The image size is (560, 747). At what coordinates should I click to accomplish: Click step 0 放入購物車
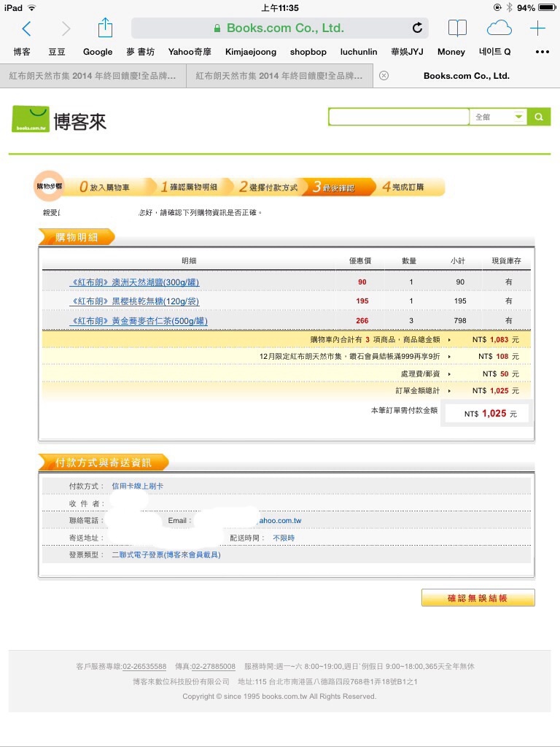pyautogui.click(x=105, y=187)
